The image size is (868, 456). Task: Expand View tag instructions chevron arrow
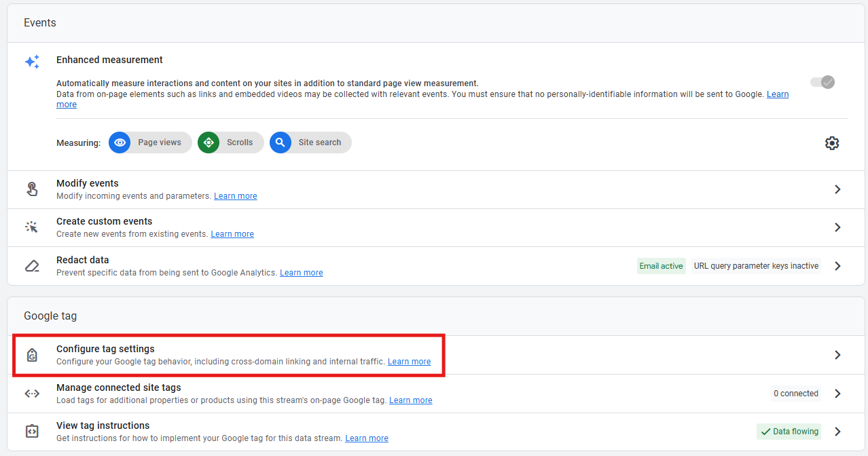click(x=837, y=432)
